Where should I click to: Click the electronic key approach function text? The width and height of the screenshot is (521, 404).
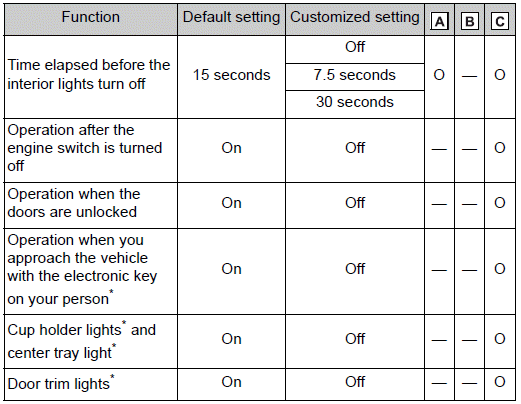pos(82,269)
